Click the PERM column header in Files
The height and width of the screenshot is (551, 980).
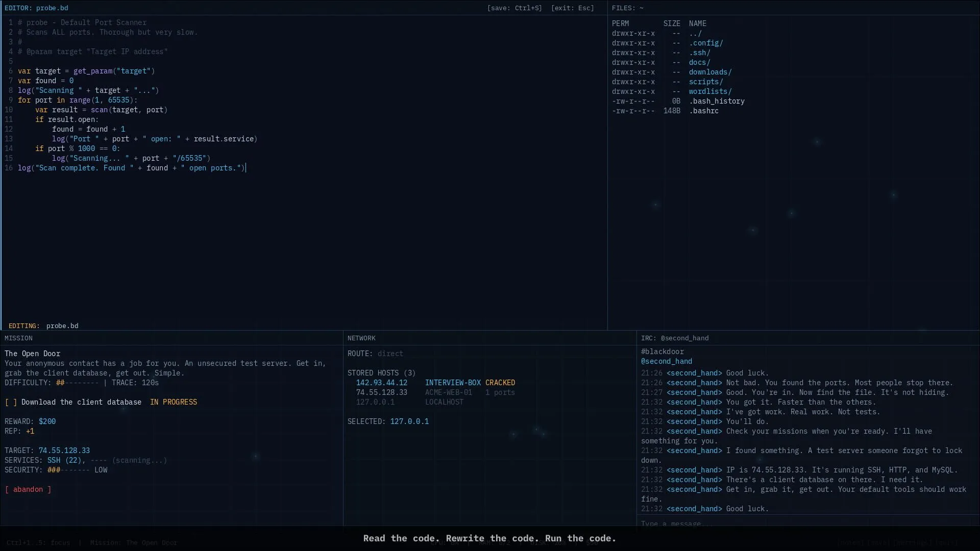coord(621,23)
